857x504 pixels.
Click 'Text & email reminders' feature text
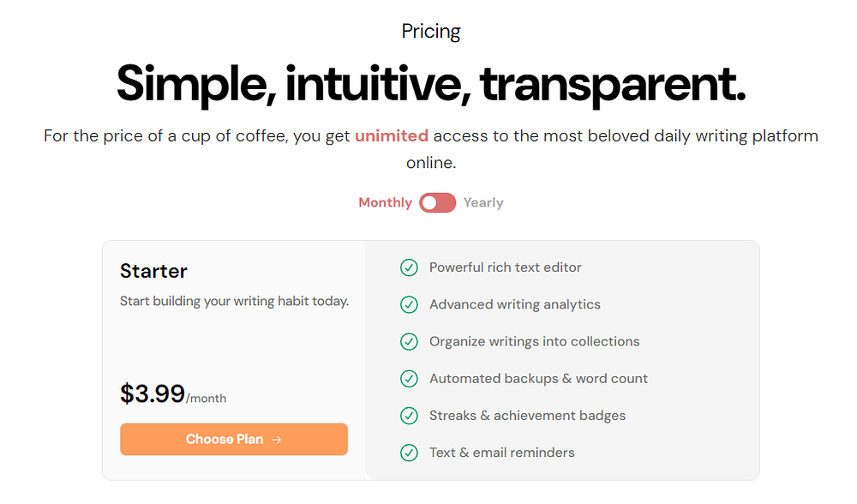pos(501,453)
